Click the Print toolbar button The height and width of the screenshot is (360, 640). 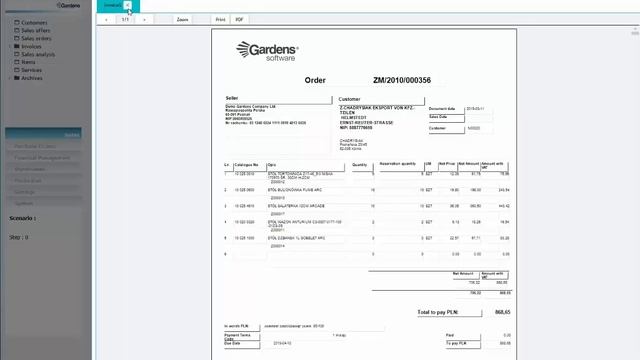pyautogui.click(x=220, y=20)
